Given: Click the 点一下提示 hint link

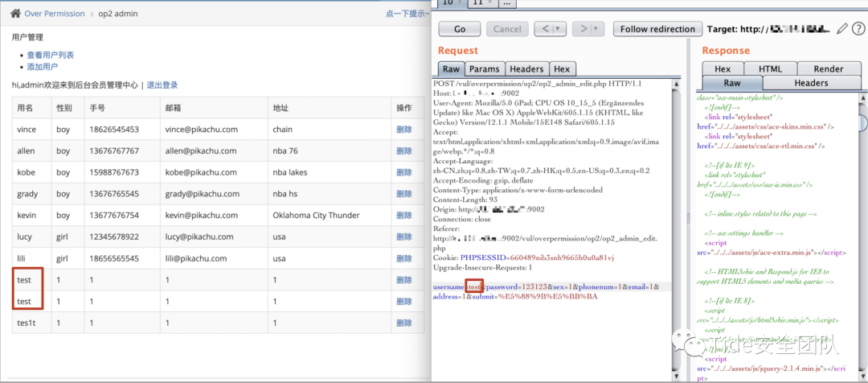Looking at the screenshot, I should click(407, 14).
